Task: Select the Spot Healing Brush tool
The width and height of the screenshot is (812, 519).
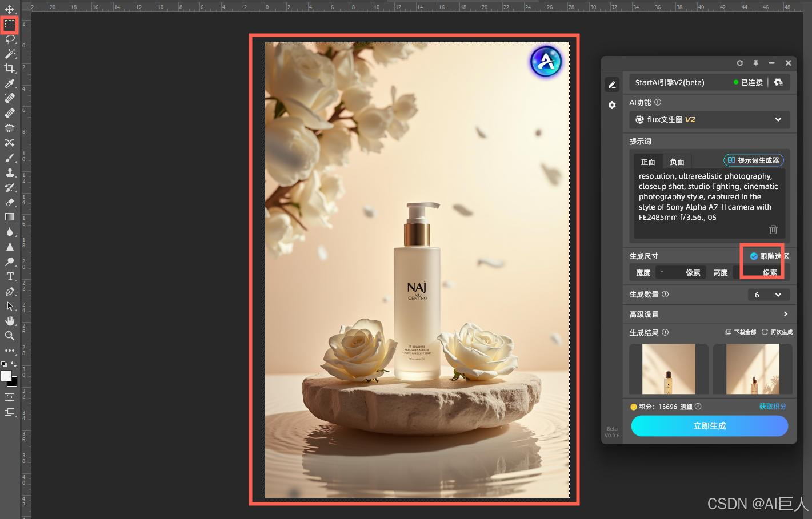Action: 10,98
